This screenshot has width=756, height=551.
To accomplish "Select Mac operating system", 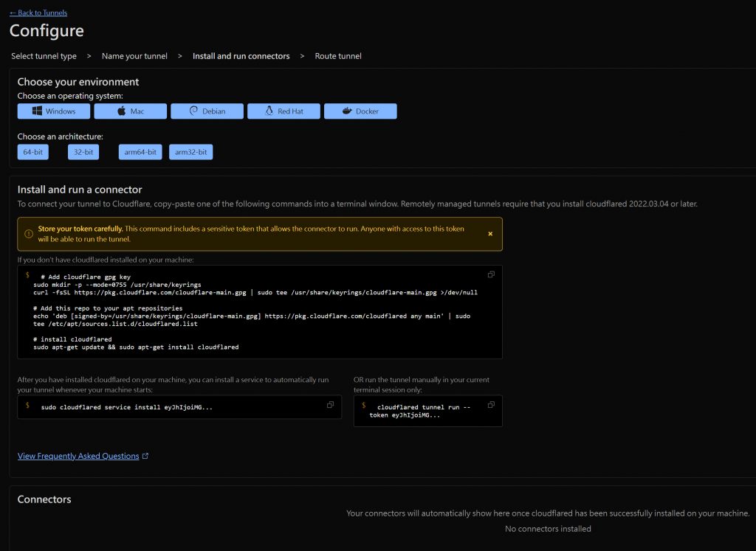I will pyautogui.click(x=130, y=111).
